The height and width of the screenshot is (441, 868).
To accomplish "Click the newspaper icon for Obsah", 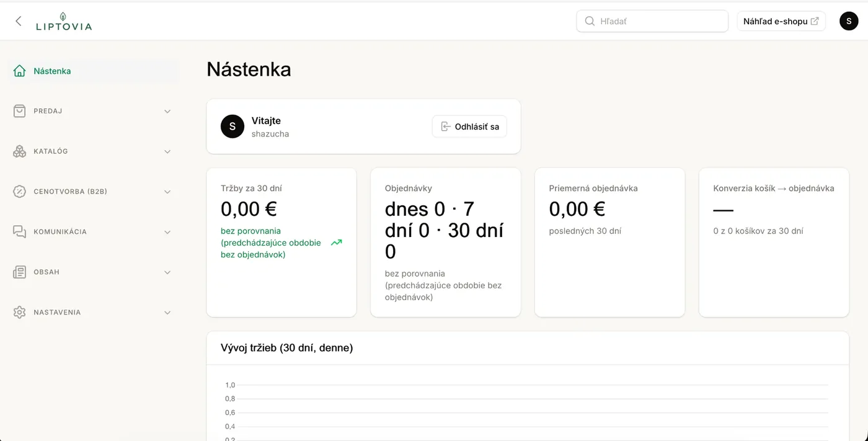I will click(20, 272).
